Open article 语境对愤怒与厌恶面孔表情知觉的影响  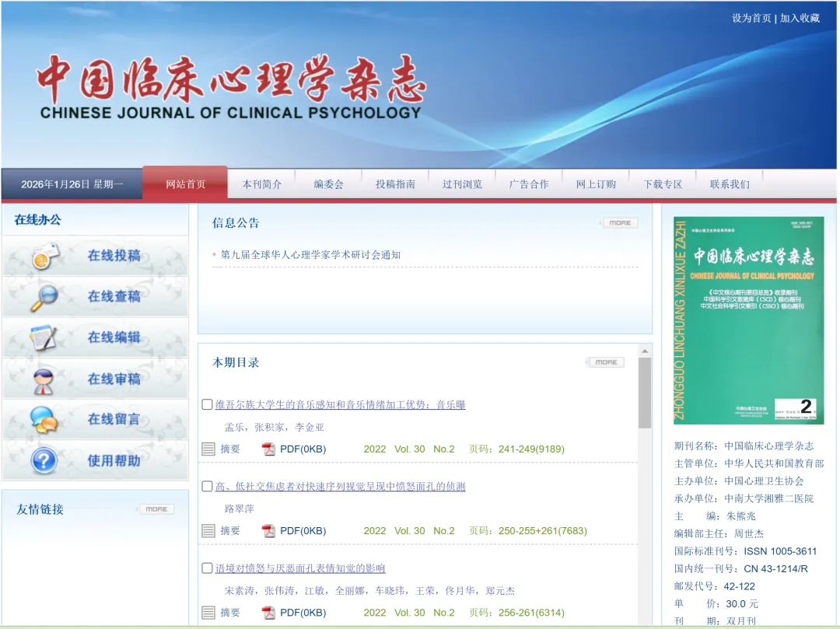pyautogui.click(x=300, y=568)
